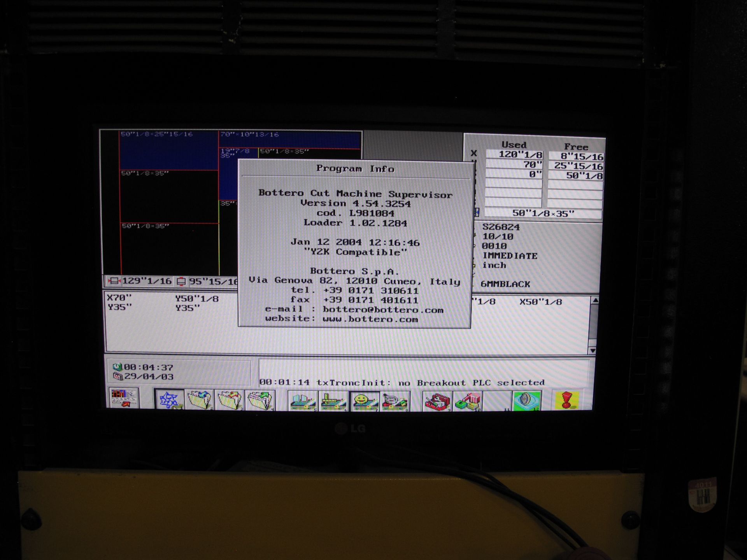Click the blue piece labeled 50"1/8×25"15/16
Viewport: 747px width, 560px height.
pos(168,150)
